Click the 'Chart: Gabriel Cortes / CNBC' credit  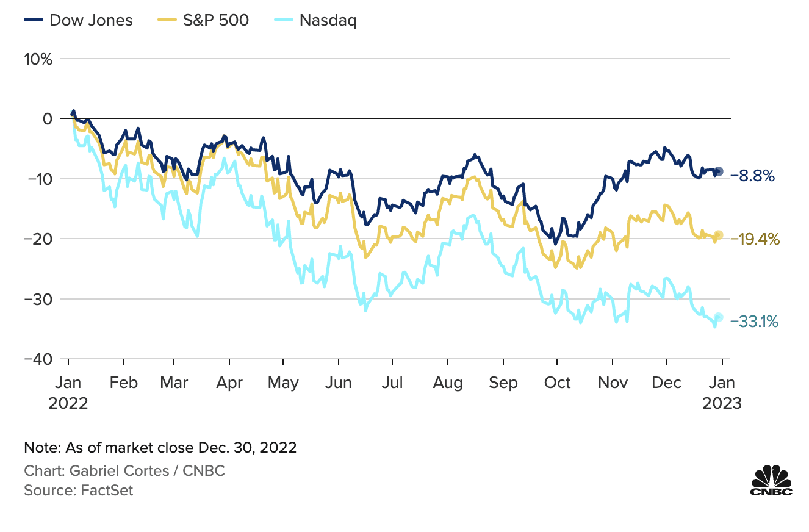124,471
